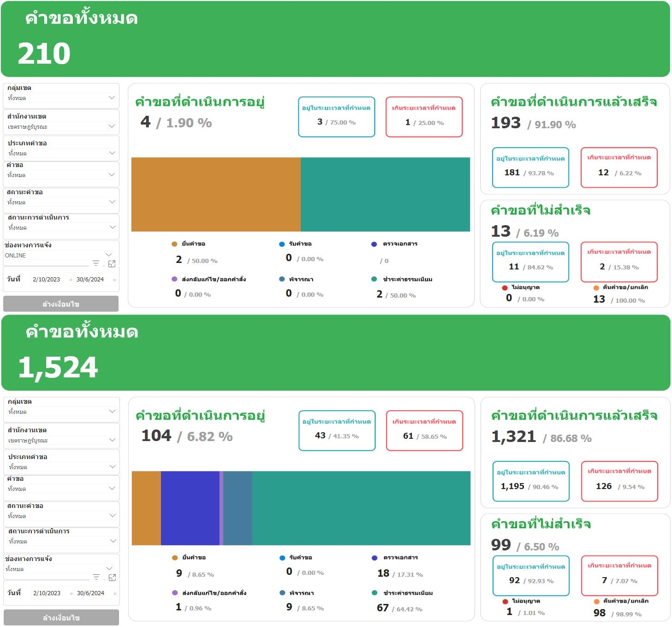Click the dark blue segment of the stacked bar
672x627 pixels.
190,508
